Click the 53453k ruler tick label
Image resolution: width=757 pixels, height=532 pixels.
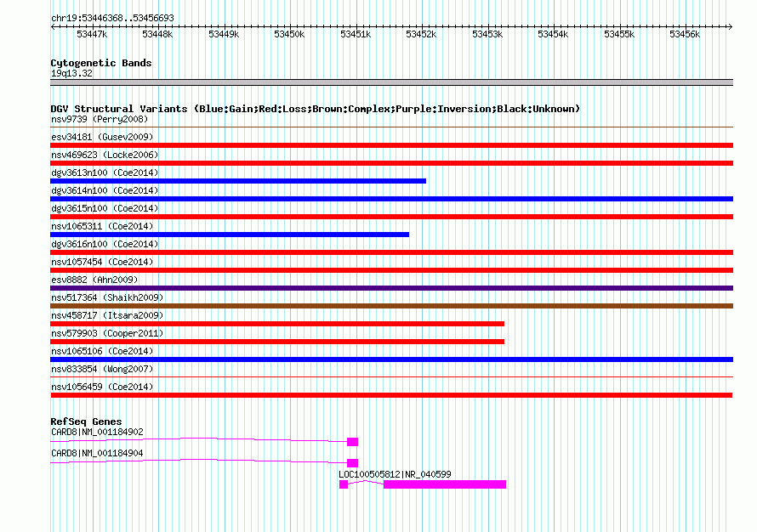click(487, 34)
